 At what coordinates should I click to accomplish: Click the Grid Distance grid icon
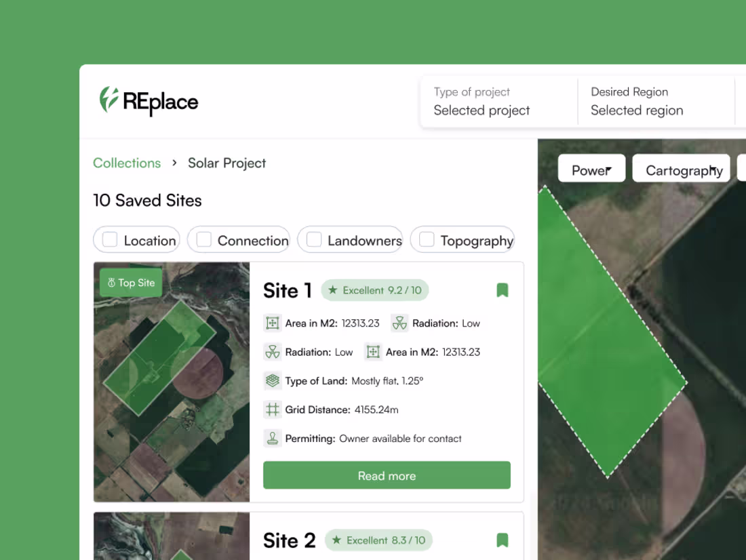point(273,409)
